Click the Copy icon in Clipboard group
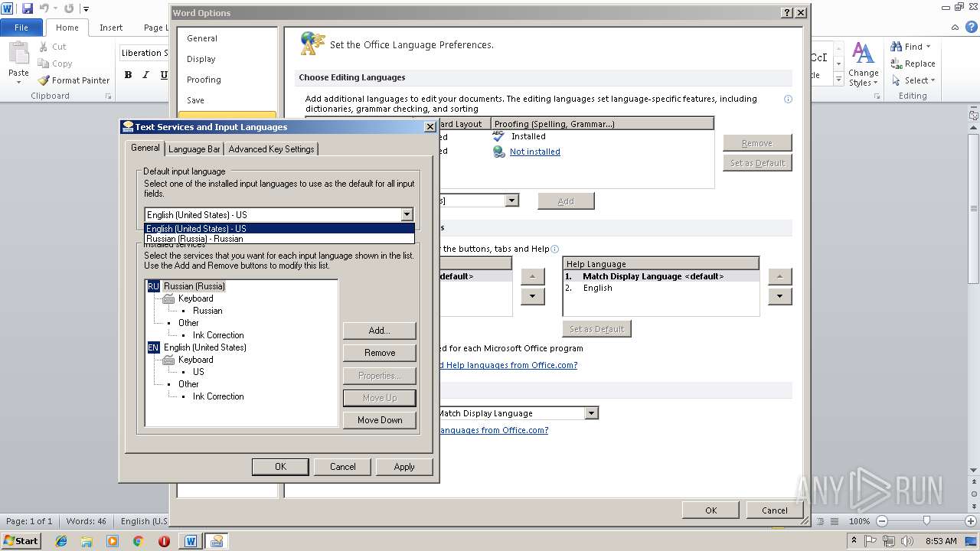 point(44,64)
